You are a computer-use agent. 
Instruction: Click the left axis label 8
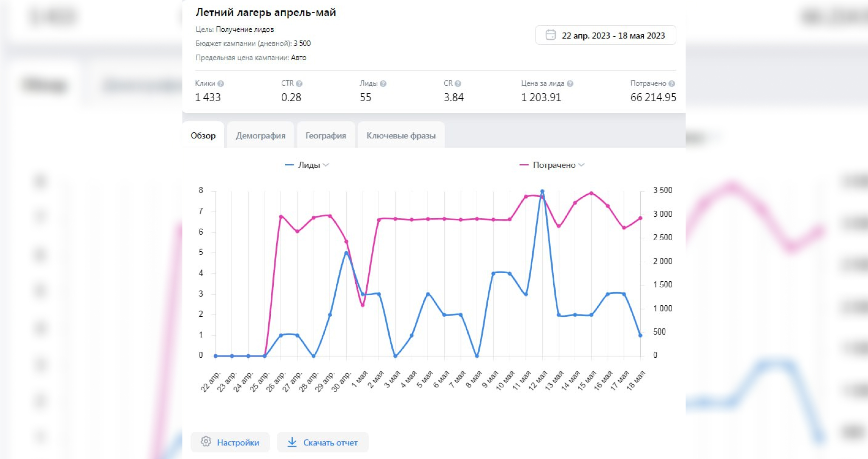(x=201, y=190)
